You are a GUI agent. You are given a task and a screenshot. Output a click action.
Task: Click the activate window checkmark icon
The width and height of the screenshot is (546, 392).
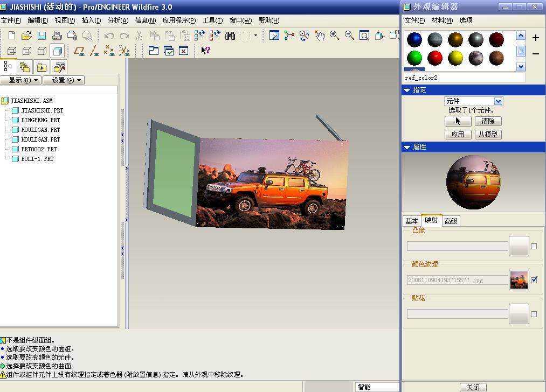(x=169, y=51)
